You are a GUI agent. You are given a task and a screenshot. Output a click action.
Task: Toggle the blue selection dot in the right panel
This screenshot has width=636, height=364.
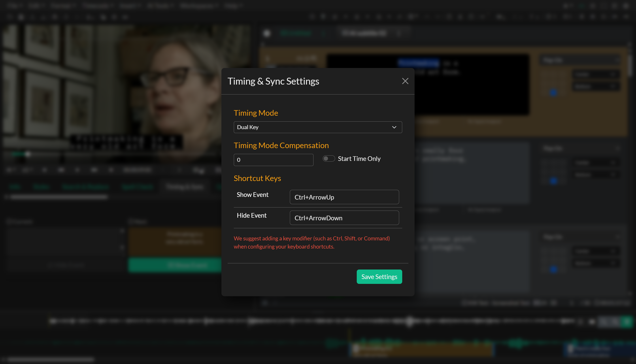pos(553,92)
